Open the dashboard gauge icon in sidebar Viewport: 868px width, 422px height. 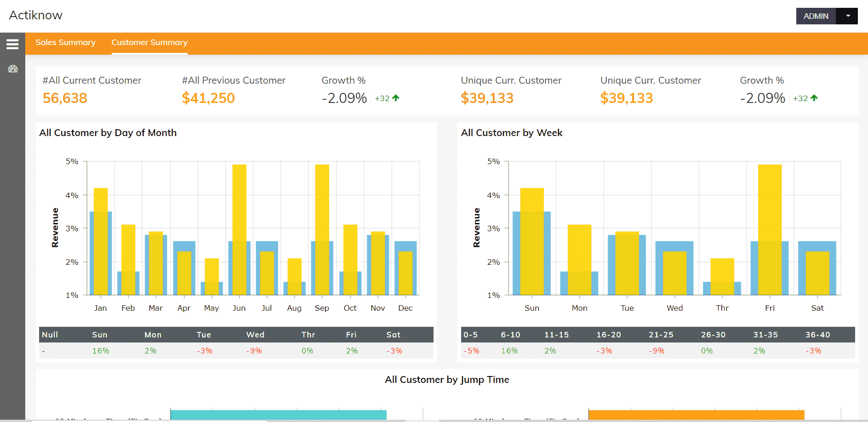[13, 69]
